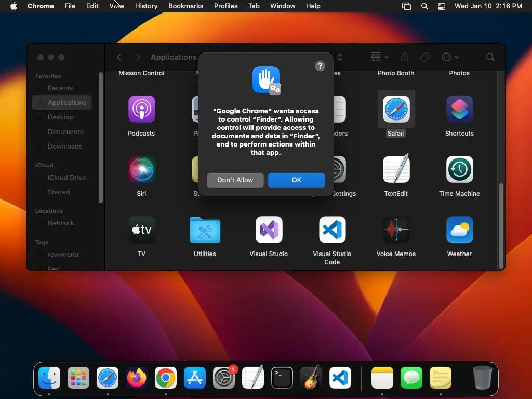Open App Store from the Dock
The height and width of the screenshot is (399, 532).
click(195, 378)
